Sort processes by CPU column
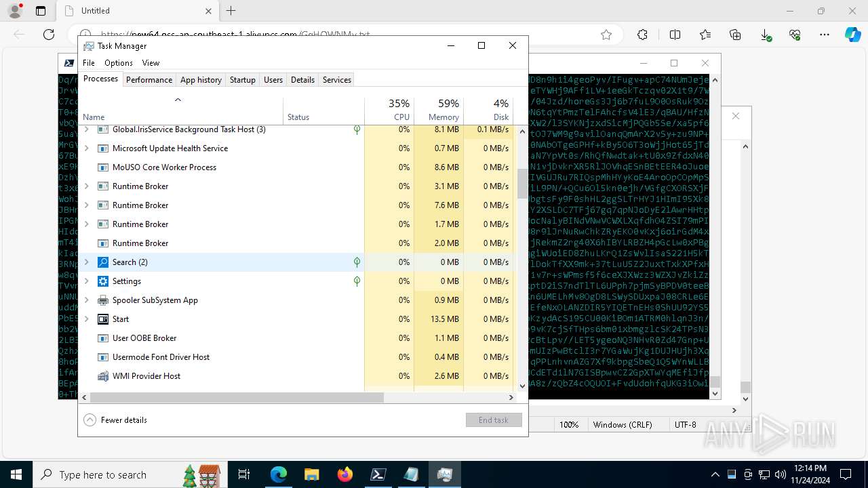The height and width of the screenshot is (488, 868). pyautogui.click(x=389, y=110)
